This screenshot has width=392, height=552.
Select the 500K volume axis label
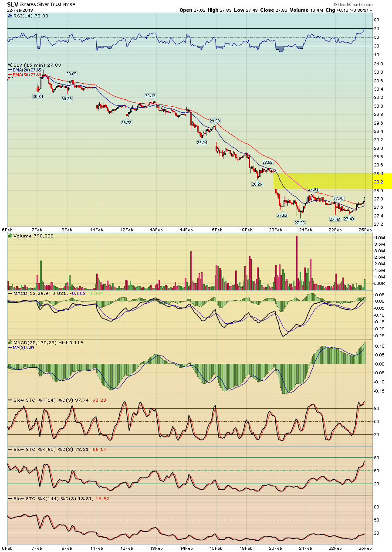pyautogui.click(x=378, y=283)
